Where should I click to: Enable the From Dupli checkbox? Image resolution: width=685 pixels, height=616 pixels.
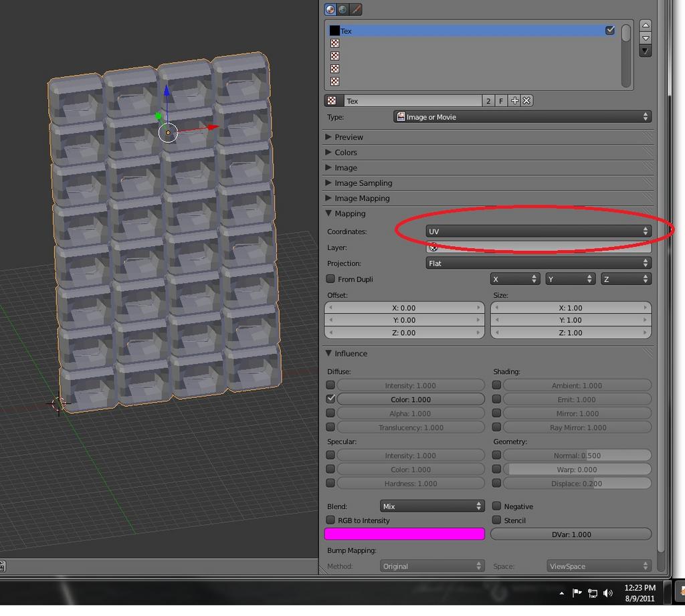[330, 279]
